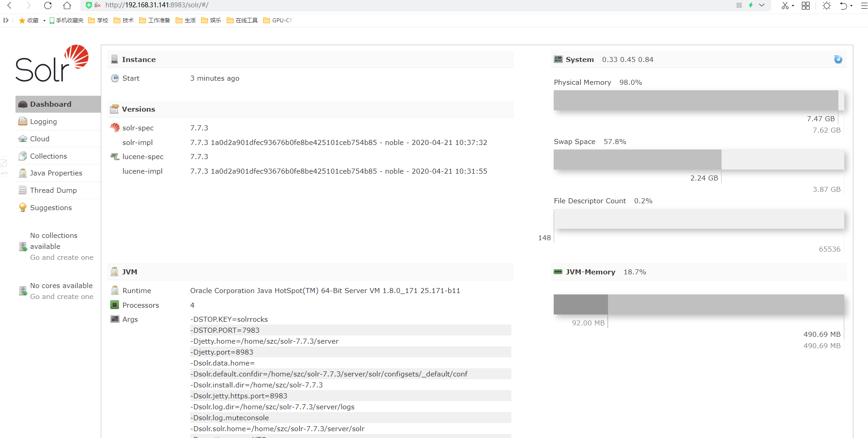Open the 收藏 favorites bookmark menu
This screenshot has width=868, height=438.
tap(31, 21)
